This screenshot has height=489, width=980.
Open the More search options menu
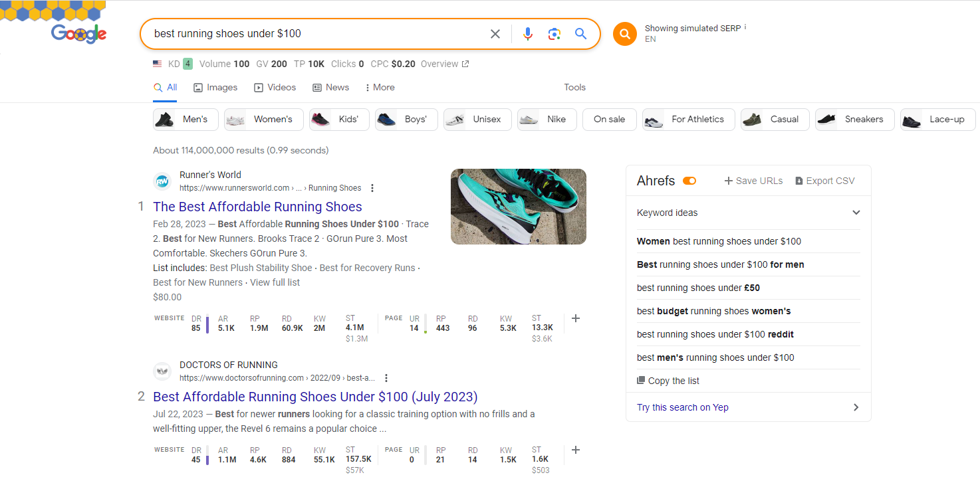click(380, 87)
